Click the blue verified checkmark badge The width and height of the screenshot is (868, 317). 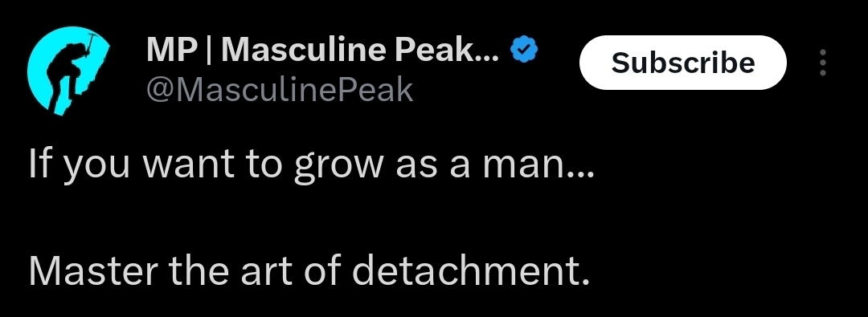point(524,51)
